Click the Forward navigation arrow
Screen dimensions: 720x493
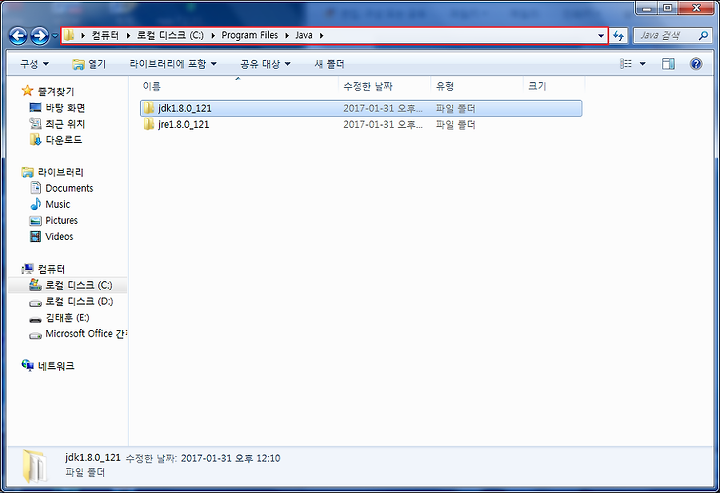coord(39,36)
